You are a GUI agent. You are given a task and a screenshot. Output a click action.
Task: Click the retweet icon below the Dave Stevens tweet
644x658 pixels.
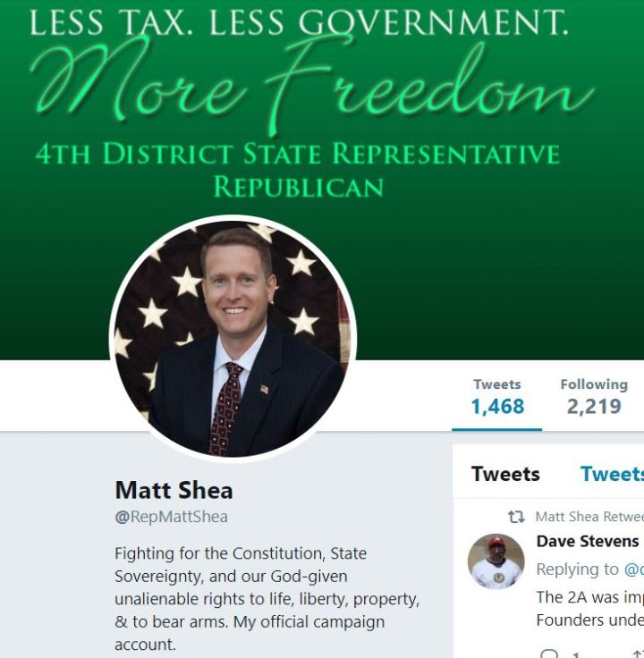click(639, 654)
